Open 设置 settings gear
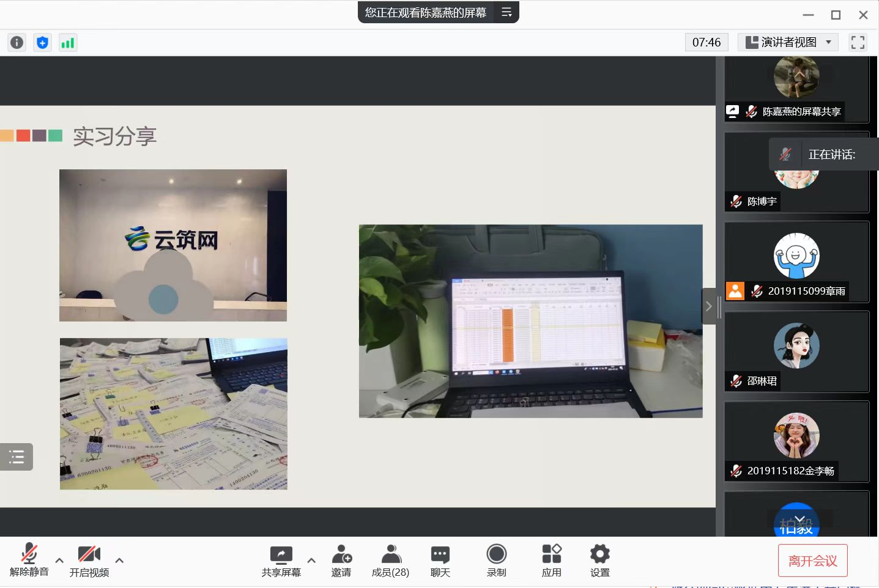The width and height of the screenshot is (879, 588). pos(599,560)
